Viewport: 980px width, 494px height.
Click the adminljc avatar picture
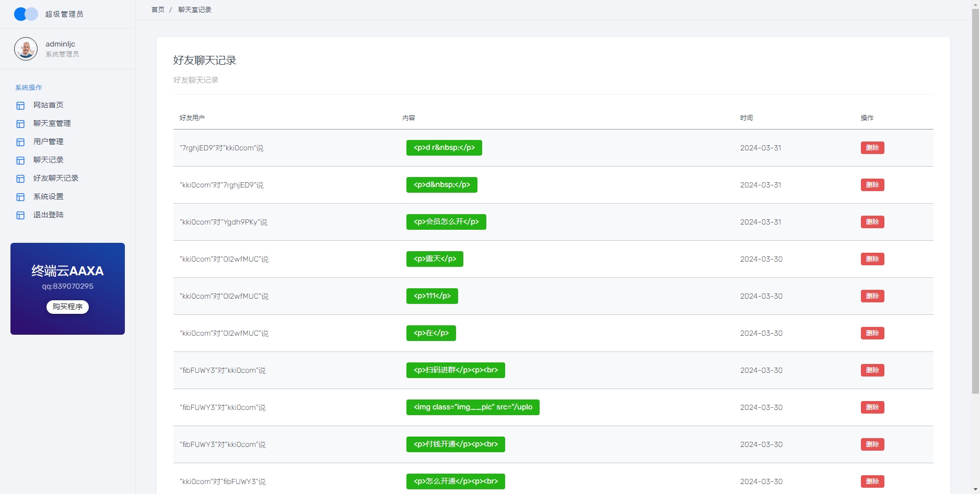click(26, 49)
